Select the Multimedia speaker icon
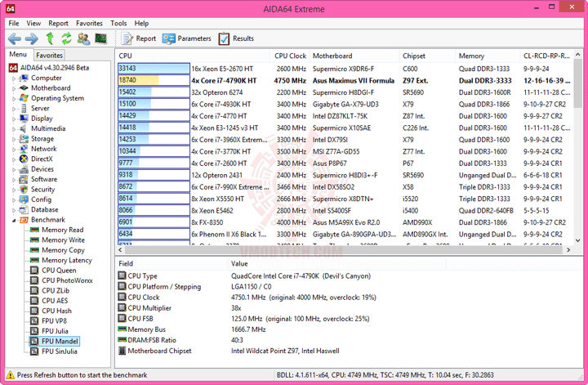 [24, 128]
